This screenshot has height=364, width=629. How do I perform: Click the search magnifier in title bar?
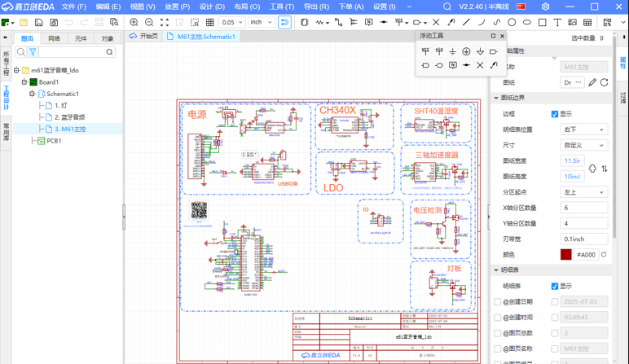(x=447, y=7)
